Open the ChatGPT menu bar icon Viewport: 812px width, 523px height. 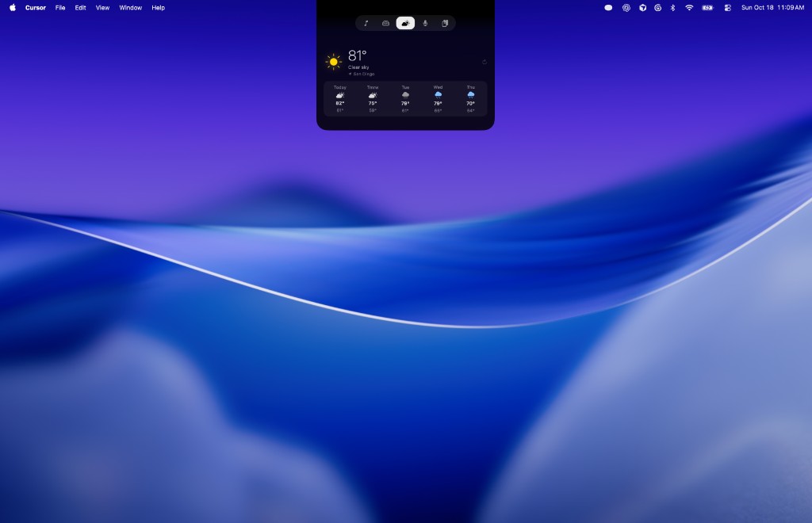626,8
